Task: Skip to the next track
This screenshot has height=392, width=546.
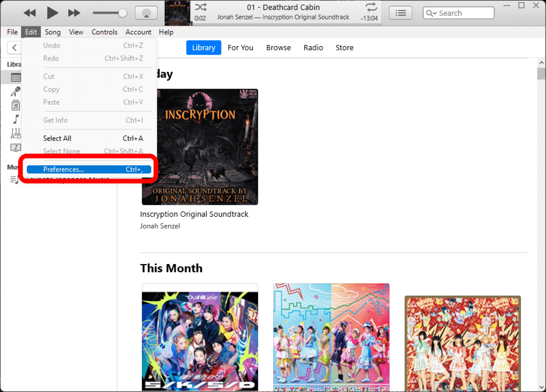Action: tap(74, 13)
